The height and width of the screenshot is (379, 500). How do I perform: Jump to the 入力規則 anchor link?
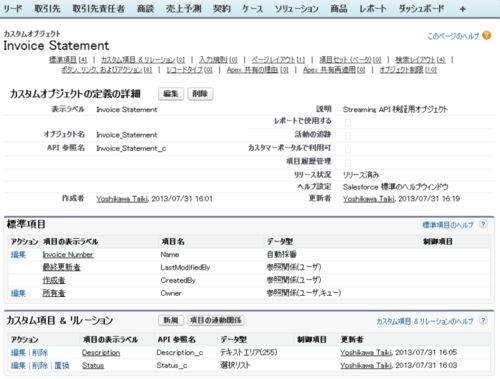218,60
